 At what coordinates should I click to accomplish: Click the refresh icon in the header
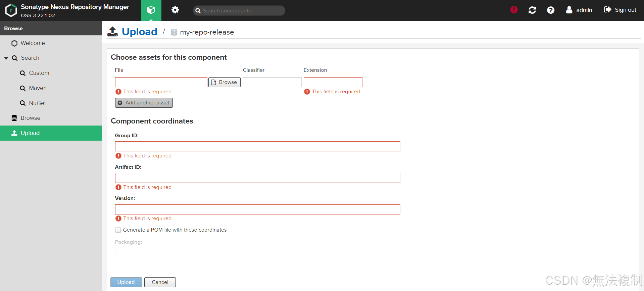(532, 10)
